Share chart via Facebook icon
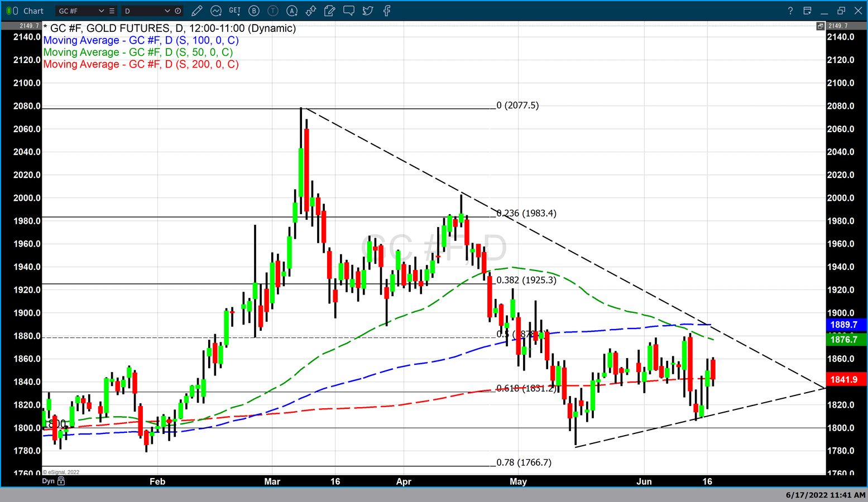Viewport: 868px width, 502px height. click(x=387, y=11)
